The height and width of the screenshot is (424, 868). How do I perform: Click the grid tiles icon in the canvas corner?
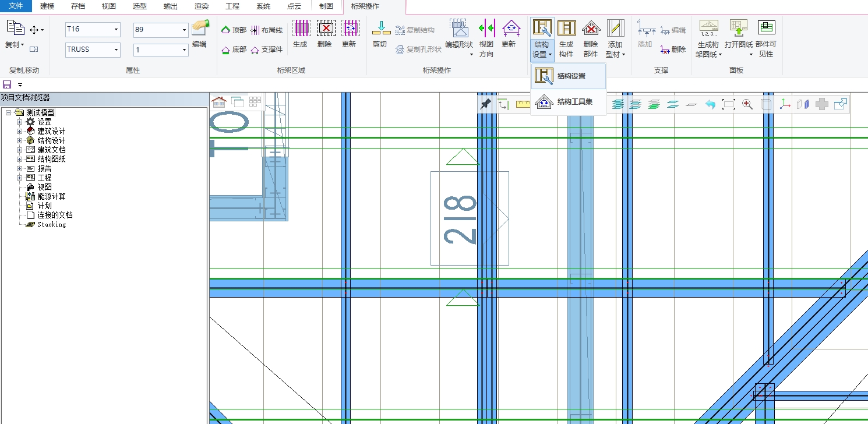(255, 102)
